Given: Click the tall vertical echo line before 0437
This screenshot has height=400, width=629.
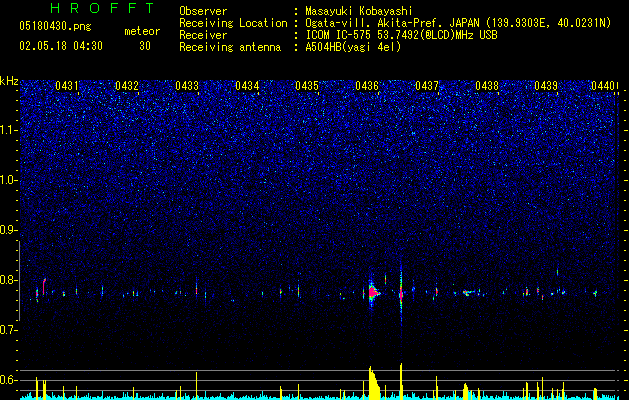Looking at the screenshot, I should (401, 293).
